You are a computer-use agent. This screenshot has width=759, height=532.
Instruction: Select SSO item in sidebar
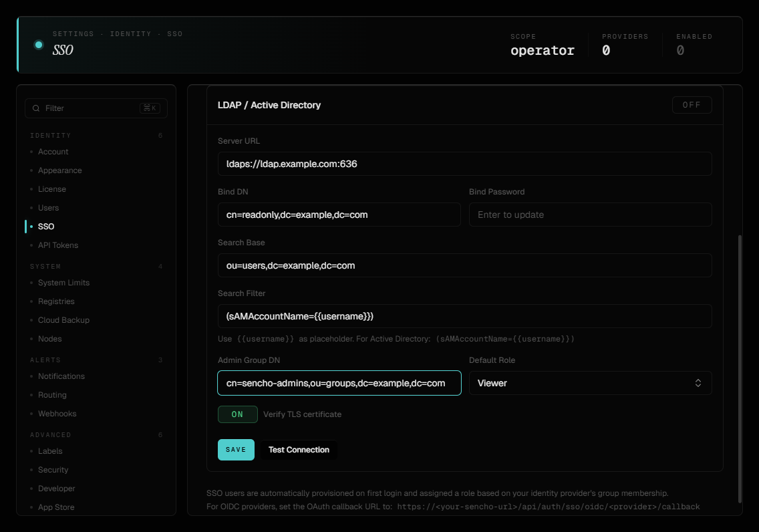click(46, 227)
